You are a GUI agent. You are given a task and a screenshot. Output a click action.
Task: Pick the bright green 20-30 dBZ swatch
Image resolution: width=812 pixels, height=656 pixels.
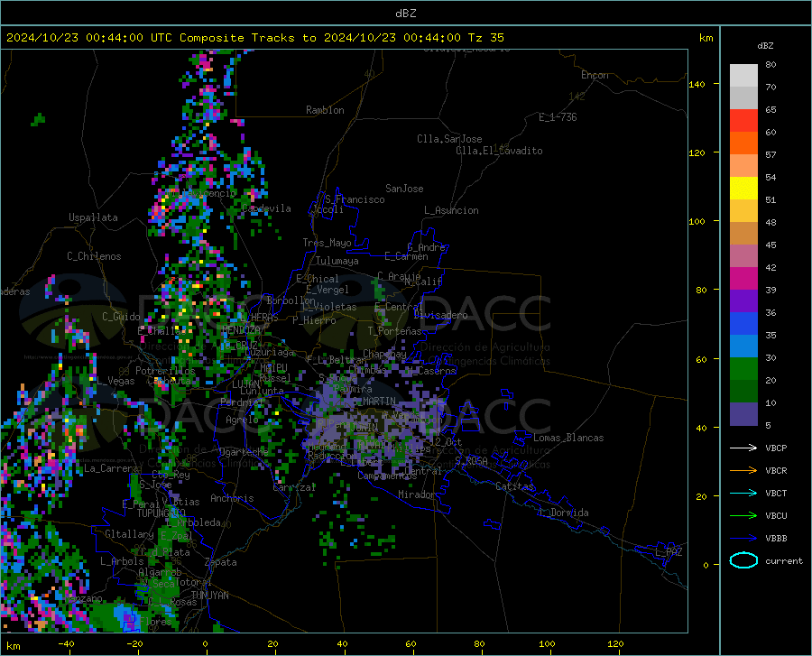point(743,369)
